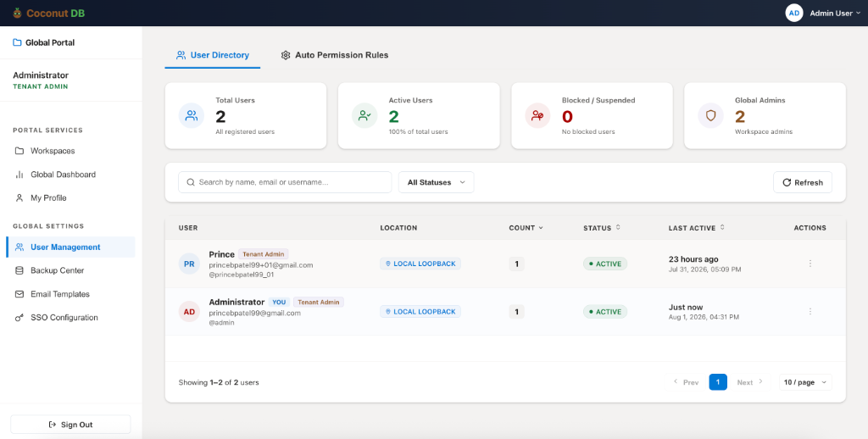
Task: Click the AD avatar in top bar
Action: tap(793, 13)
